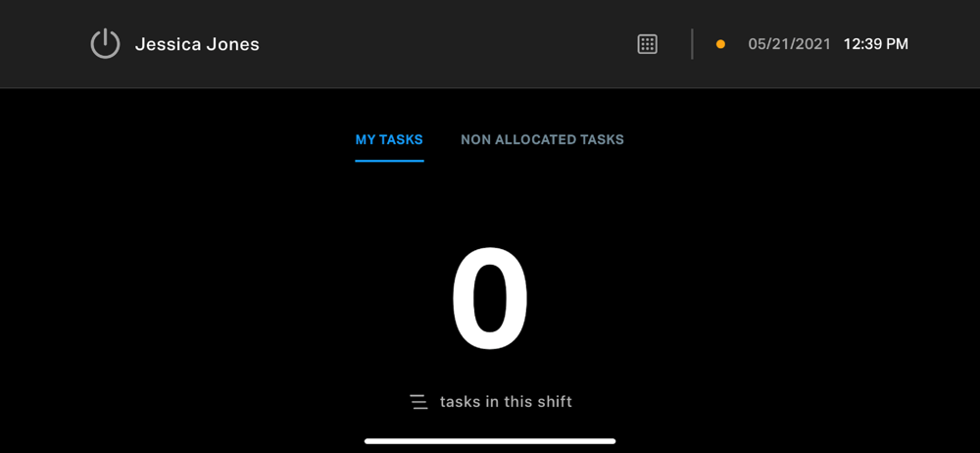Log out using the power symbol beside Jessica Jones
980x453 pixels.
(105, 44)
